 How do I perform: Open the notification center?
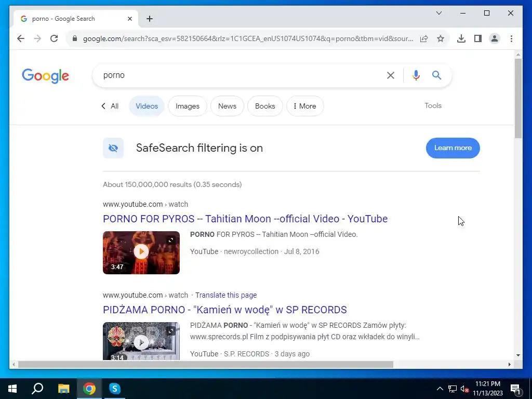pyautogui.click(x=516, y=389)
